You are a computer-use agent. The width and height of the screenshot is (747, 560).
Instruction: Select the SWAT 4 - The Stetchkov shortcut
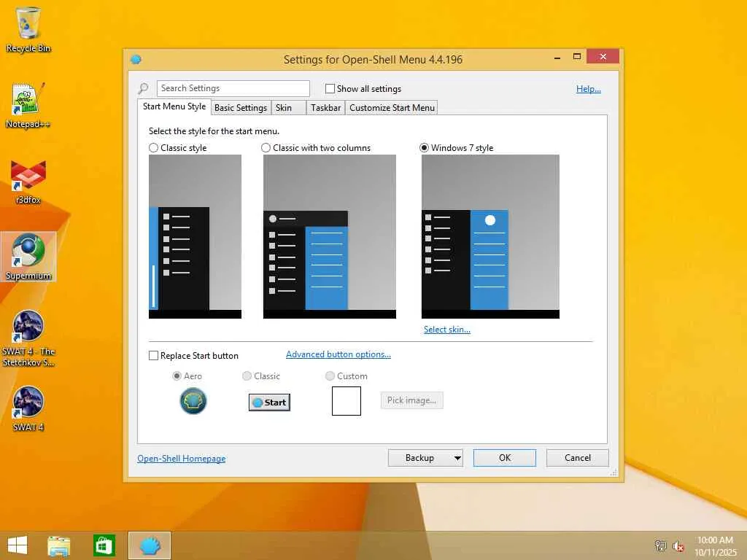pyautogui.click(x=28, y=338)
